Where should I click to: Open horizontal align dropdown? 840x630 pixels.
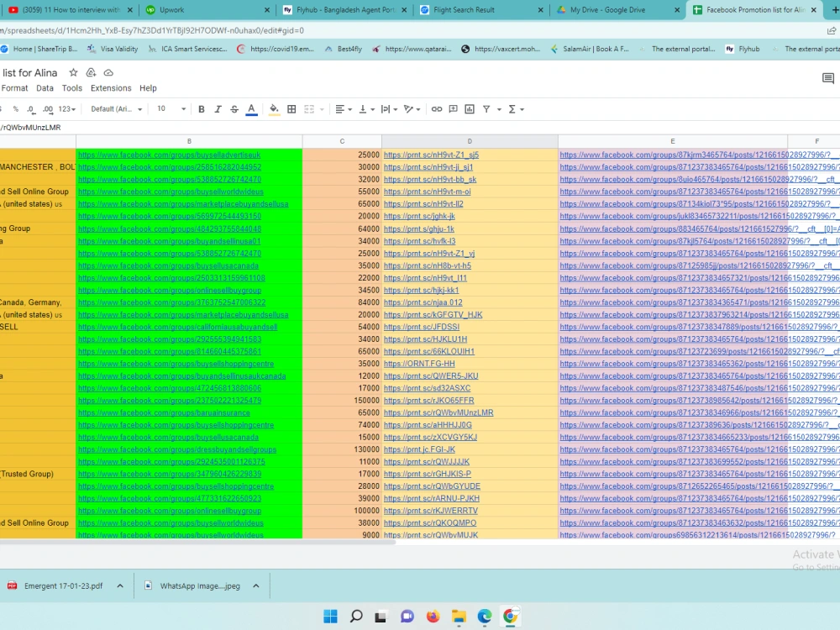click(x=344, y=108)
